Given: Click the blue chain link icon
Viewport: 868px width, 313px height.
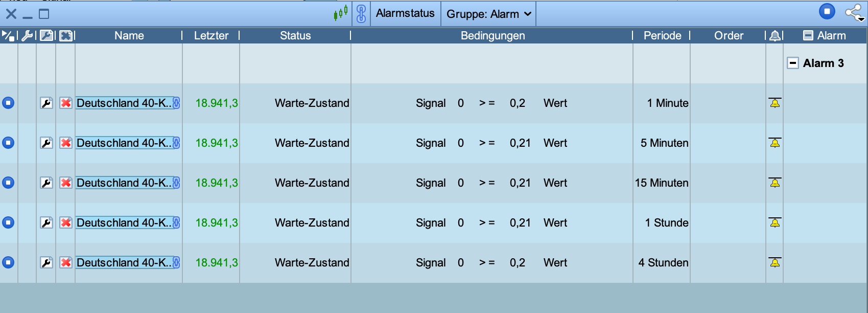Looking at the screenshot, I should [361, 14].
